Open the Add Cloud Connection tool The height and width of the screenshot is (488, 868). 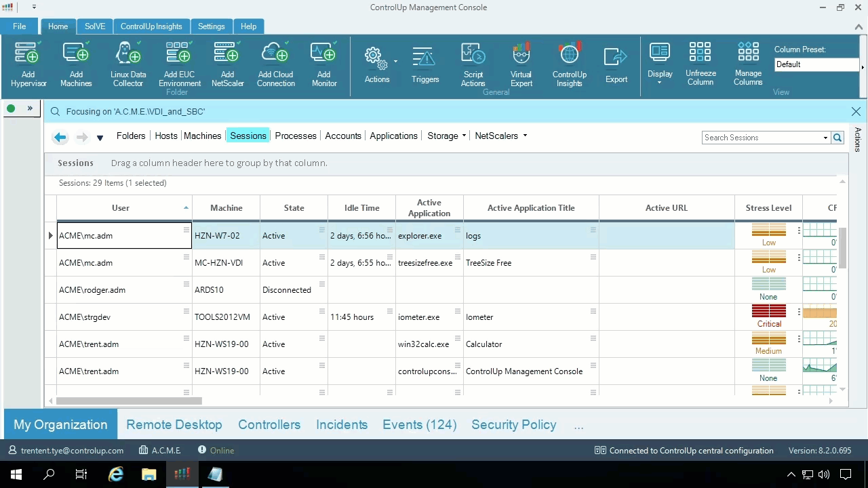coord(275,64)
